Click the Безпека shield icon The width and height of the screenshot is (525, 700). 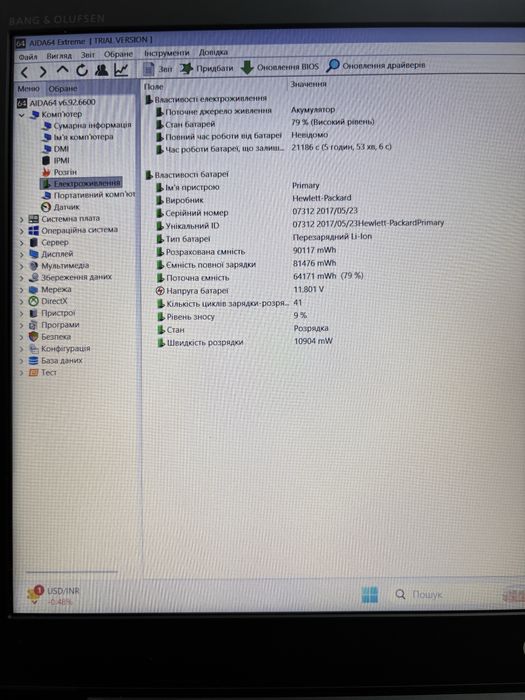pyautogui.click(x=33, y=337)
